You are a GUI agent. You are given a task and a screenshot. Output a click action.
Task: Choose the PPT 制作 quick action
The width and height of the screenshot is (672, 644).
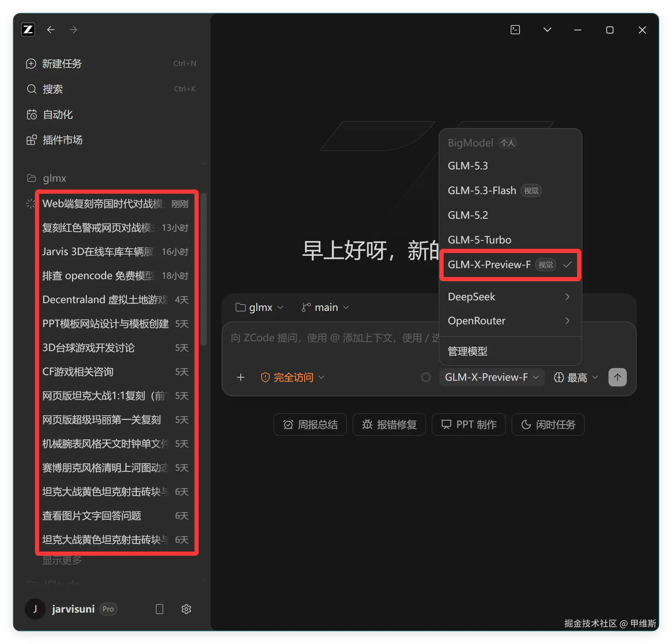[469, 425]
